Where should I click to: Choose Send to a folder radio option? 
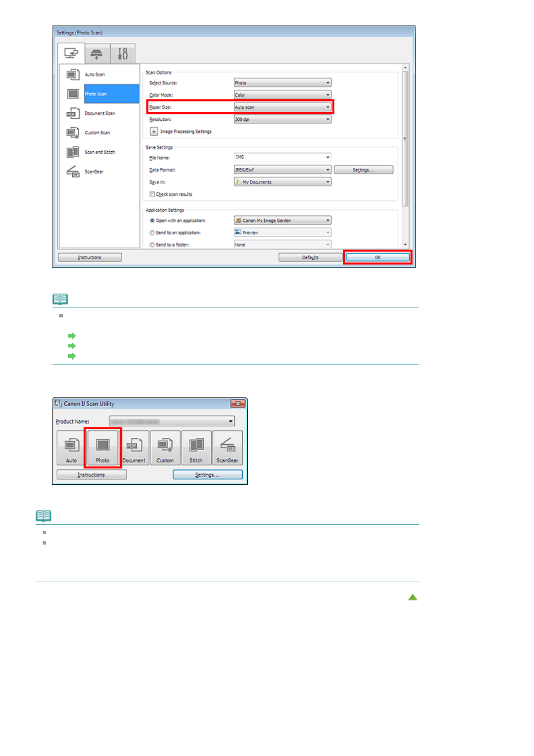(x=152, y=245)
